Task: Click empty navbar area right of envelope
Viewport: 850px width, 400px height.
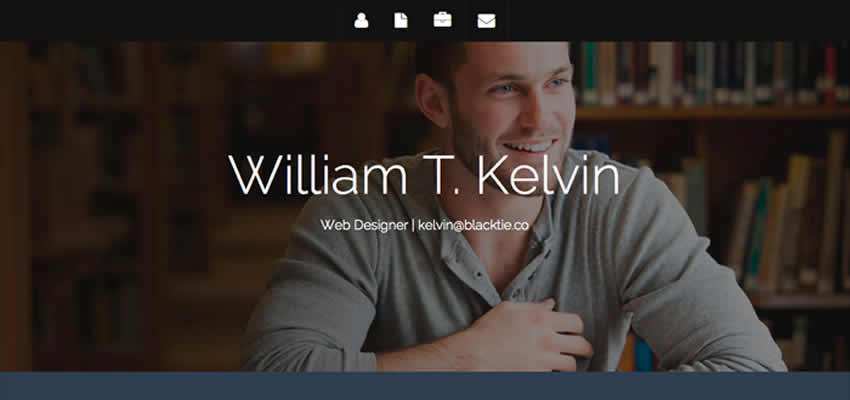Action: point(678,21)
